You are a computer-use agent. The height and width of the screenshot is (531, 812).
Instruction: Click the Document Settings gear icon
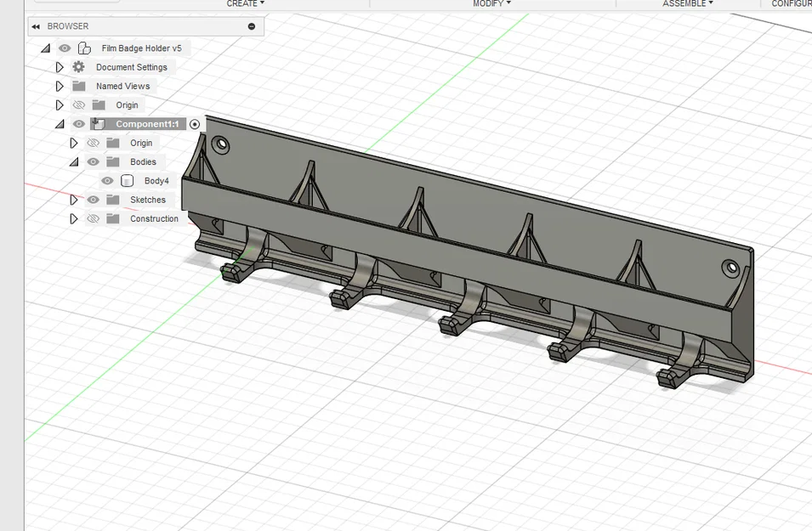[x=79, y=67]
